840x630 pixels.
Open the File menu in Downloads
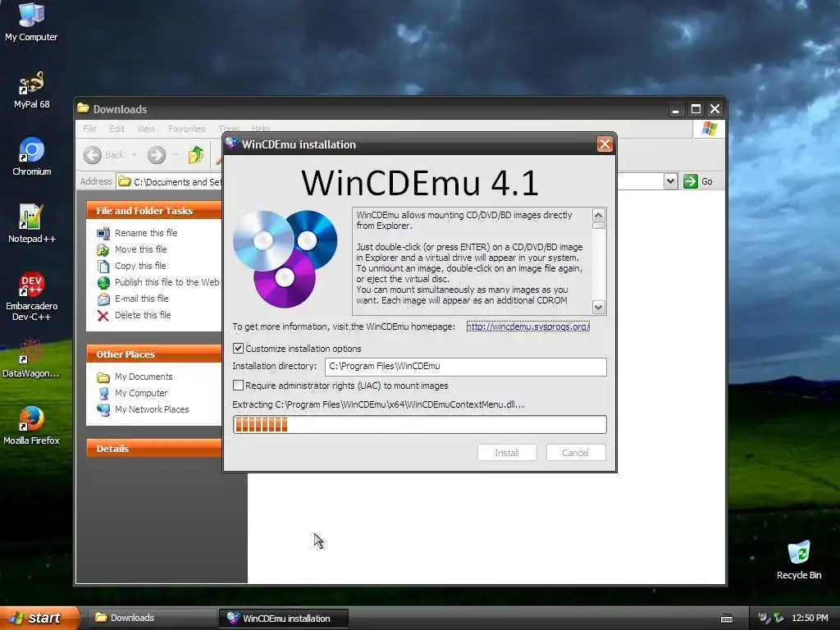[x=89, y=129]
